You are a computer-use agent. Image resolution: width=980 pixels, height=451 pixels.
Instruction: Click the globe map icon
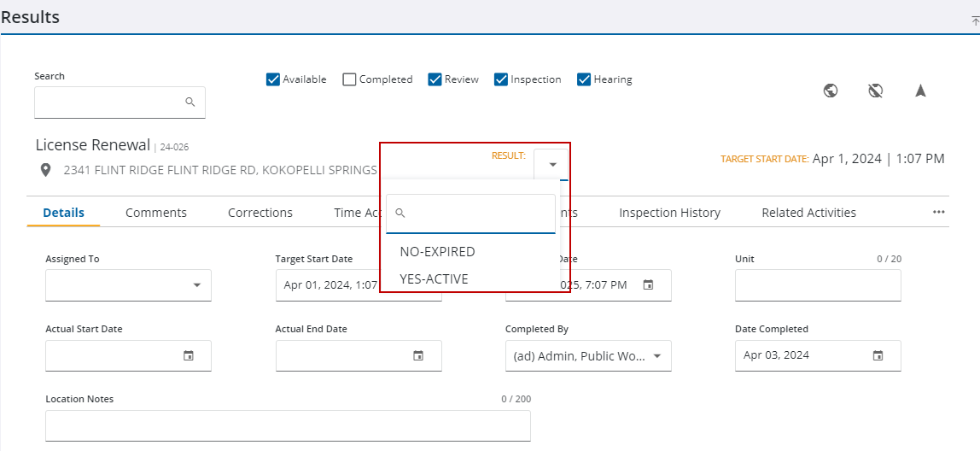point(831,91)
